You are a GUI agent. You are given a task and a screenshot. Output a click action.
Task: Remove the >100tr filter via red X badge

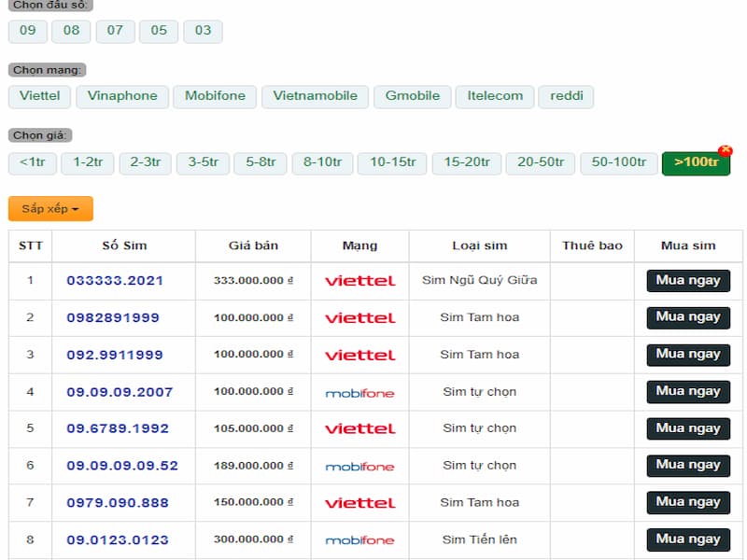click(726, 150)
